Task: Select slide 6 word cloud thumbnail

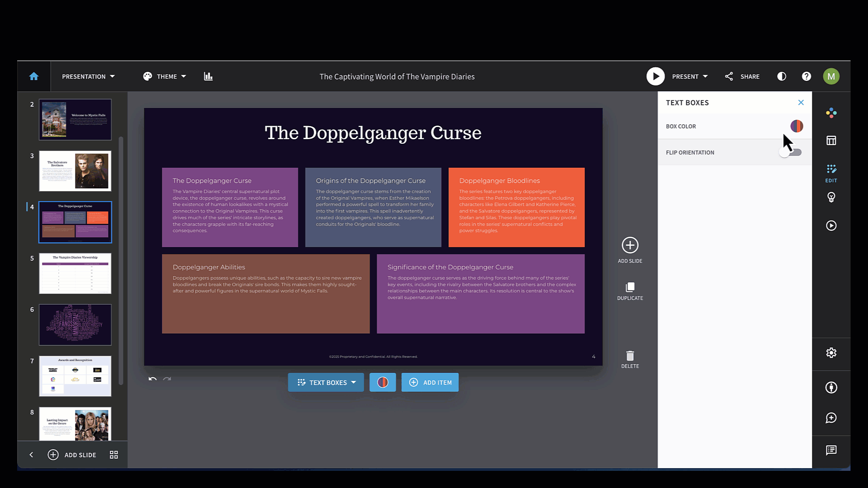Action: click(75, 324)
